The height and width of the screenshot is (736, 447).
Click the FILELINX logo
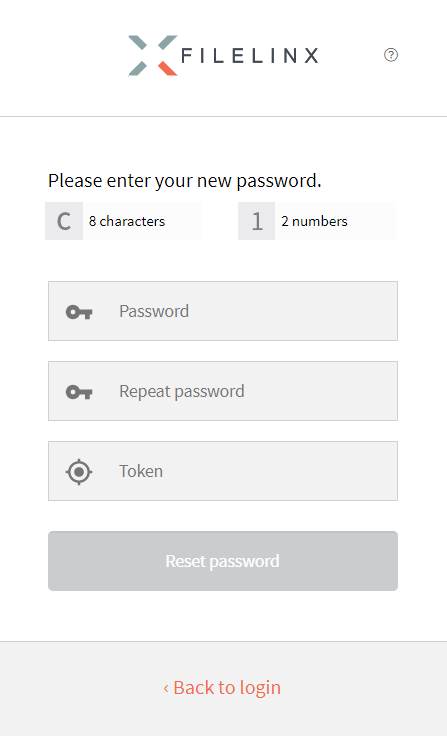(224, 55)
